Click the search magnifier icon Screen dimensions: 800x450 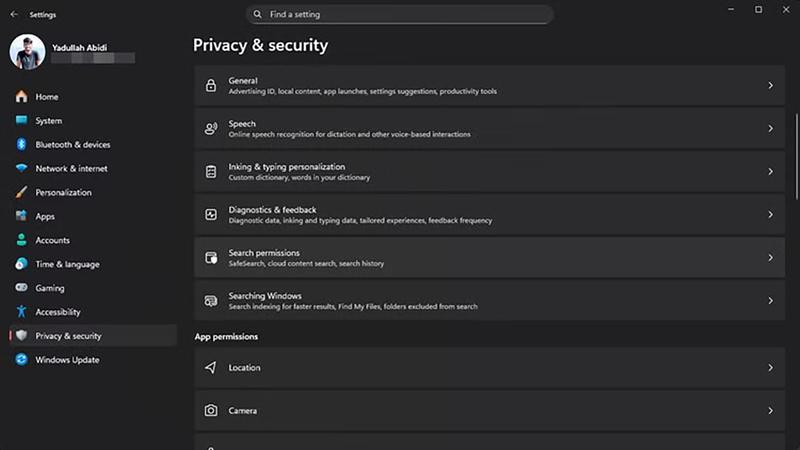[x=258, y=15]
